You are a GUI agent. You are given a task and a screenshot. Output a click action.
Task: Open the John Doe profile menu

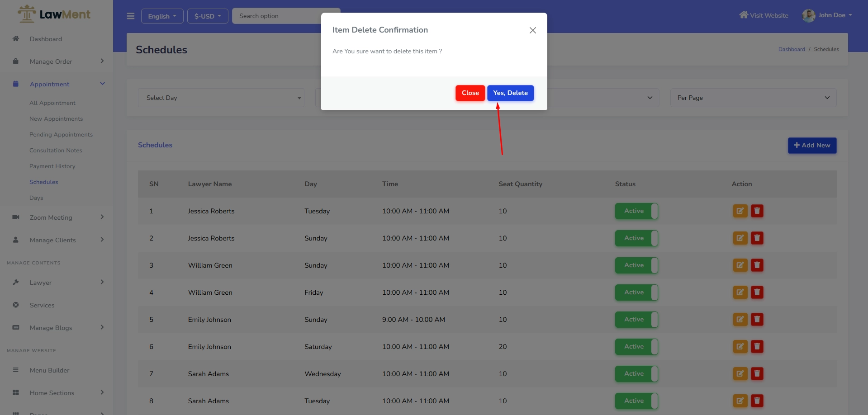coord(827,15)
